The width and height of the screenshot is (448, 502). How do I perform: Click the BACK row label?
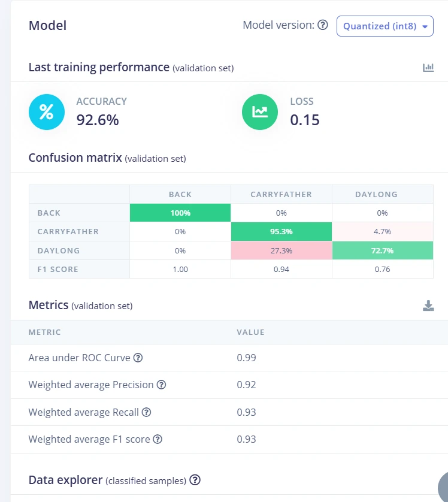point(80,213)
